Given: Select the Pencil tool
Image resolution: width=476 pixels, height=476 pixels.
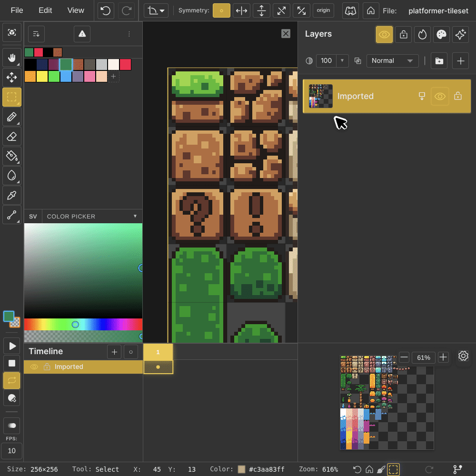Looking at the screenshot, I should pyautogui.click(x=12, y=117).
